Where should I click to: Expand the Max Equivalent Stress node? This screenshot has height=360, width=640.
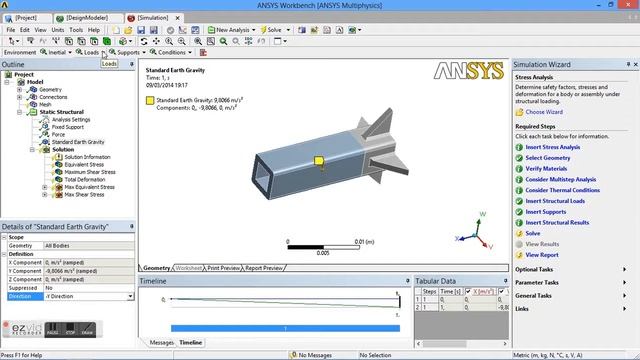coord(44,187)
